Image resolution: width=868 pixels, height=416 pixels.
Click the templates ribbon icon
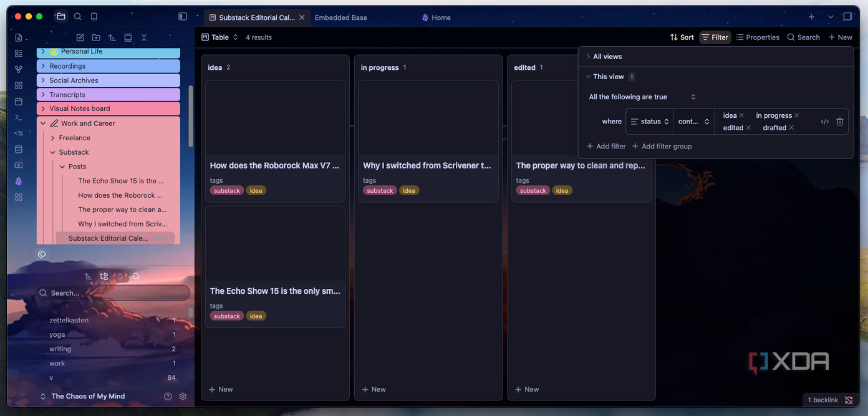(x=19, y=133)
